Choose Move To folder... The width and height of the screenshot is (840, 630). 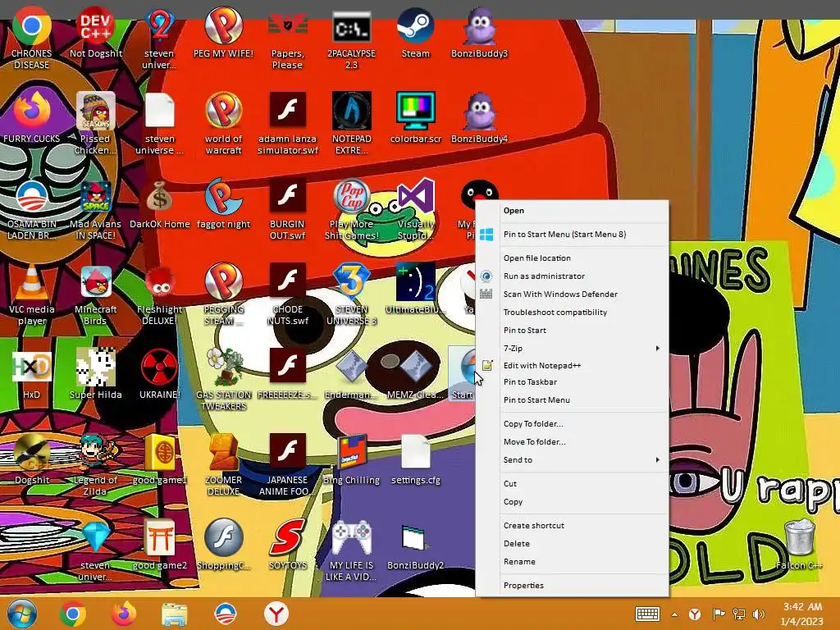point(572,442)
